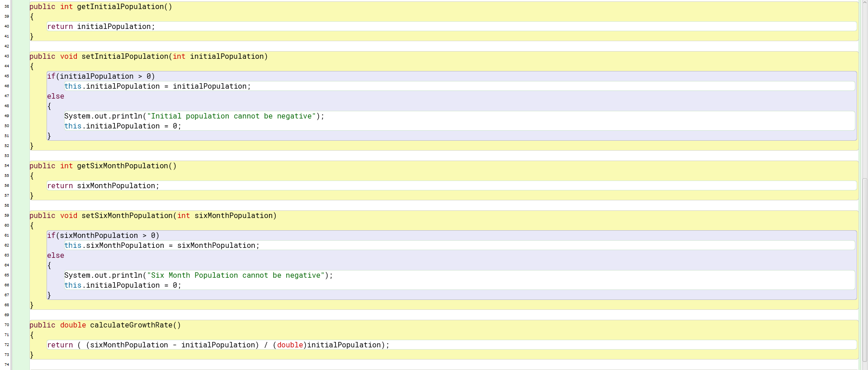This screenshot has height=370, width=868.
Task: Click the "Initial population cannot be negative" println line
Action: [x=194, y=116]
